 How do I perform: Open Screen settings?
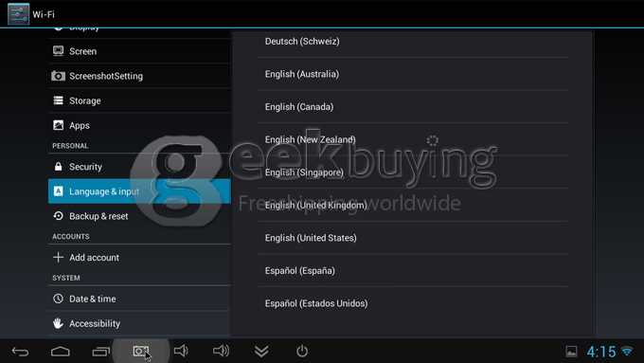tap(139, 51)
